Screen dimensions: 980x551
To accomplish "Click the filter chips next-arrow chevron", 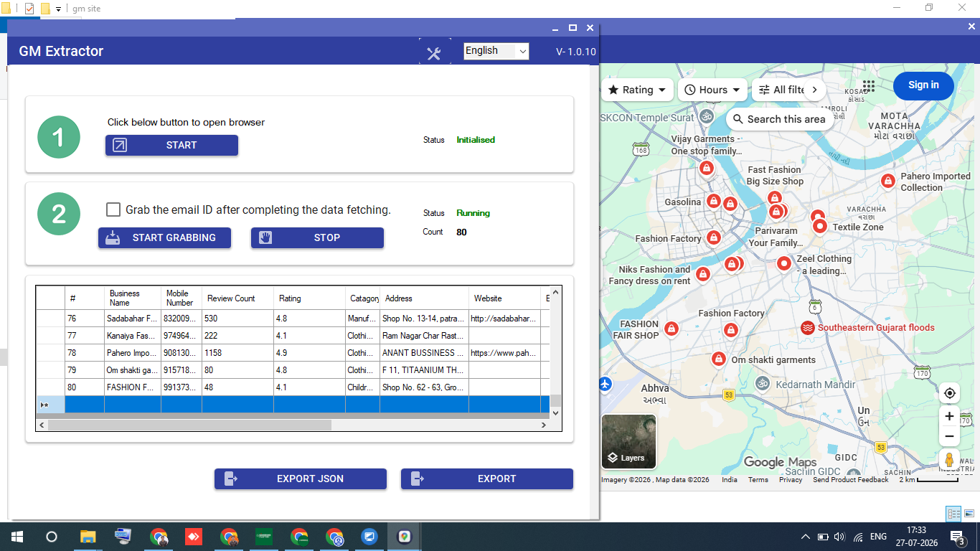I will coord(814,90).
